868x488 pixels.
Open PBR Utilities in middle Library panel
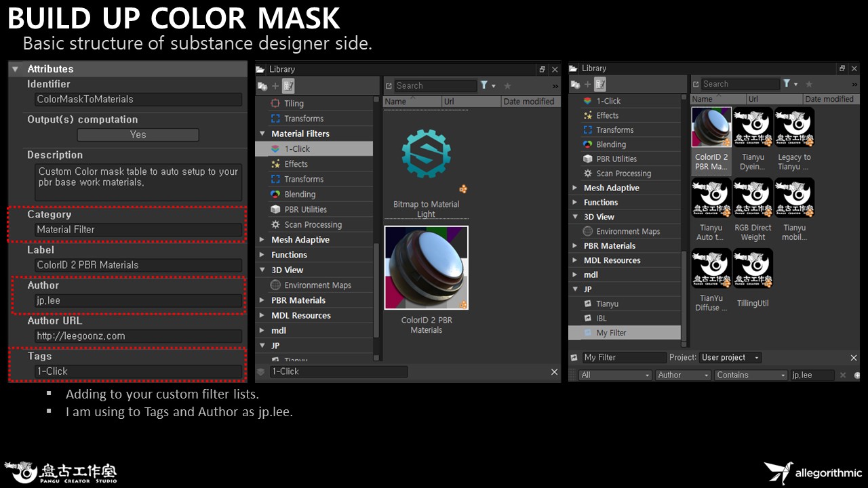pyautogui.click(x=314, y=209)
